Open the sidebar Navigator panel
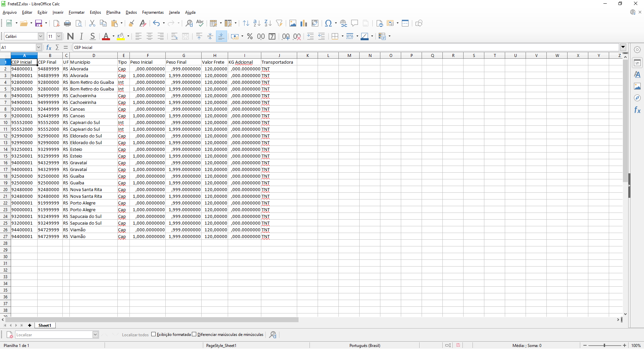Viewport: 644px width, 350px height. tap(637, 98)
